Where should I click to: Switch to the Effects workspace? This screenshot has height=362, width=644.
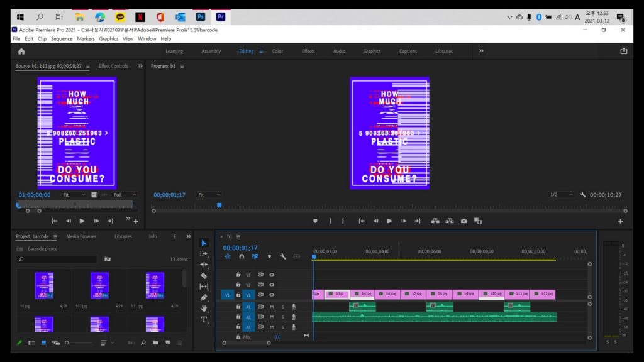point(308,52)
